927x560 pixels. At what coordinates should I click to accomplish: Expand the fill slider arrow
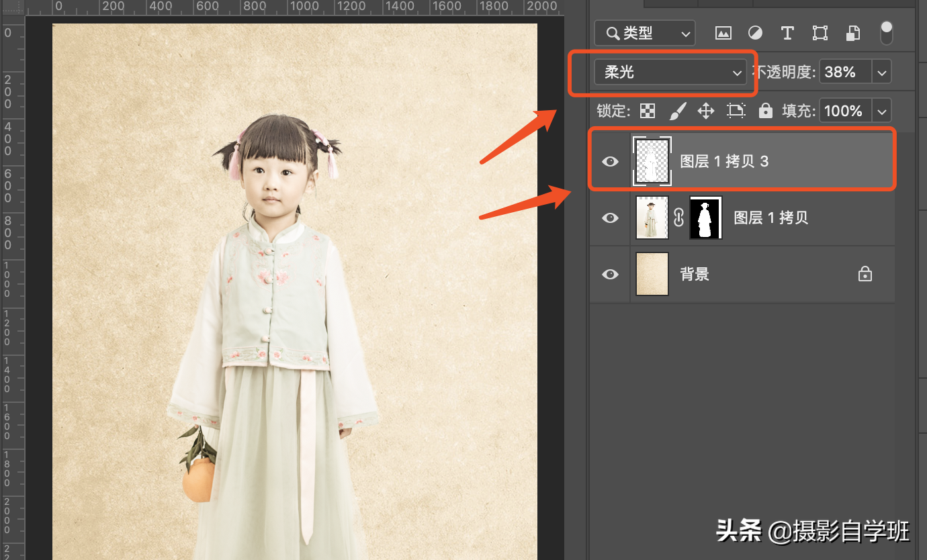coord(881,111)
